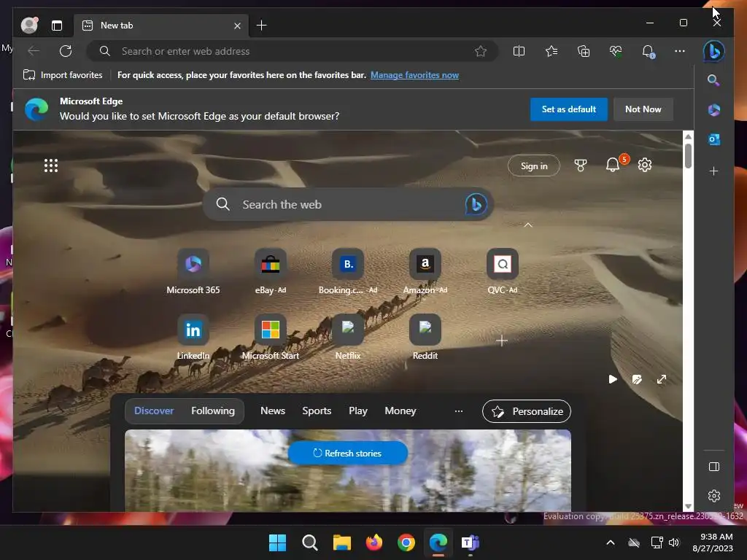Screen dimensions: 747x560
Task: Open the app launcher grid
Action: coord(51,166)
